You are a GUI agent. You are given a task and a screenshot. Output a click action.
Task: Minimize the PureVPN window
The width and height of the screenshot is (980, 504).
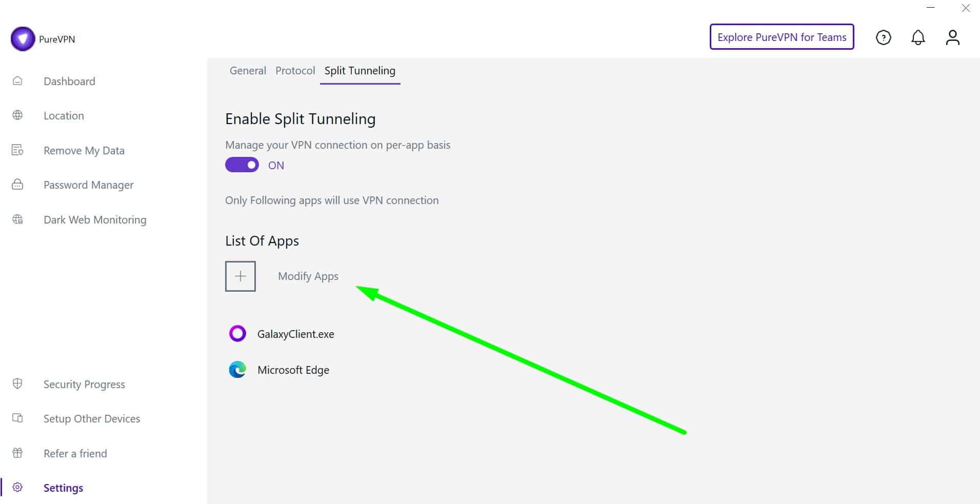pos(931,8)
